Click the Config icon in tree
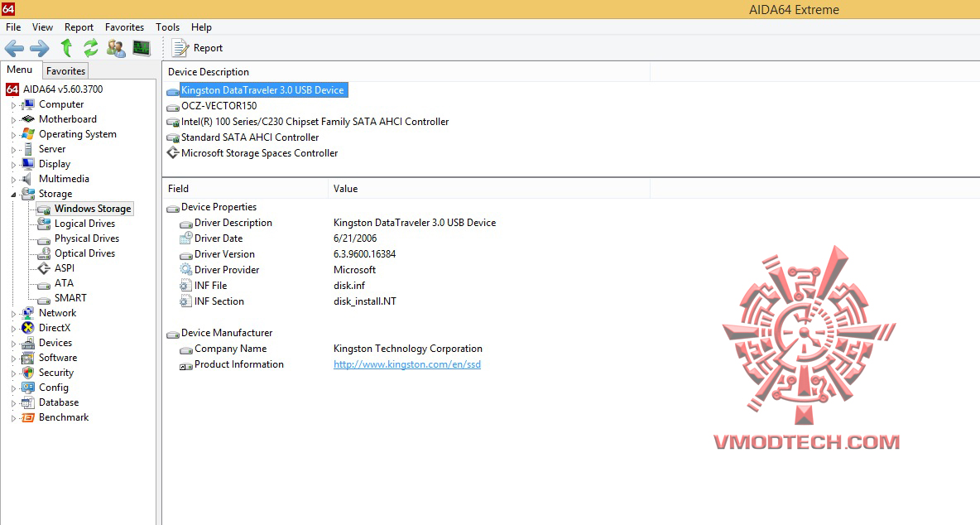This screenshot has width=980, height=525. pos(28,388)
